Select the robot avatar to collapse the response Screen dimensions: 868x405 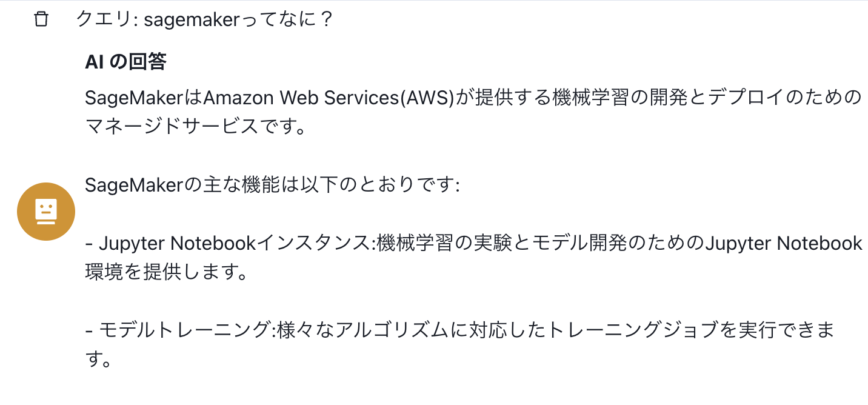click(45, 211)
